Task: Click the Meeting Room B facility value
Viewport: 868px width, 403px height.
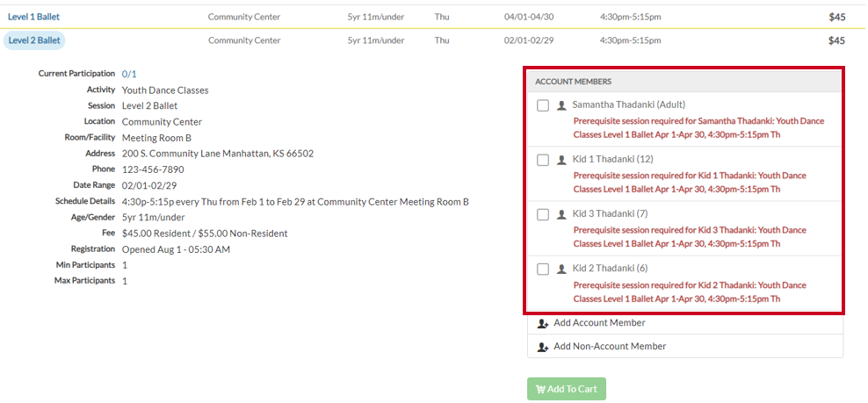Action: pos(157,137)
